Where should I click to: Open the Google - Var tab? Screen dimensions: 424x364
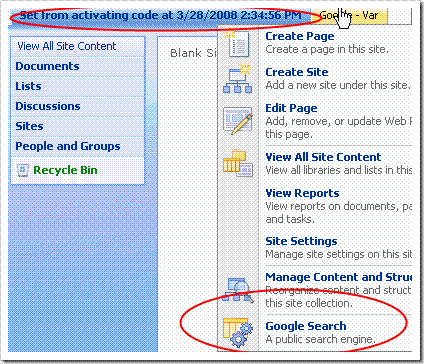(x=349, y=15)
